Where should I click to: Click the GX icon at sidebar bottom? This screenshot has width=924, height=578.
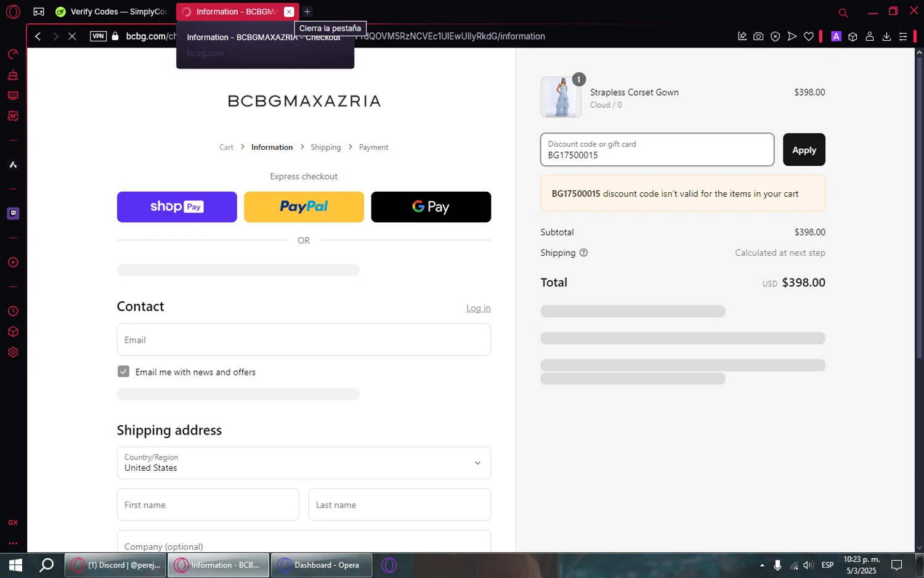point(13,523)
